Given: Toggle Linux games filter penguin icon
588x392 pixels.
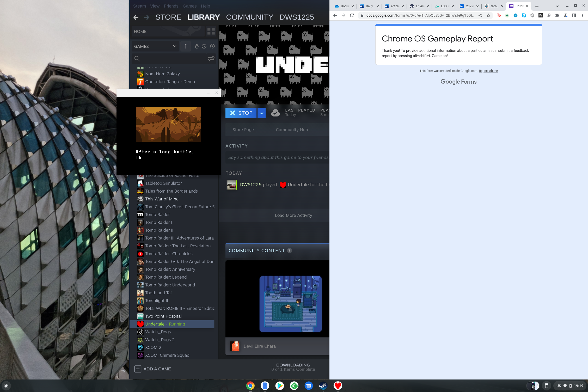Looking at the screenshot, I should click(x=197, y=46).
